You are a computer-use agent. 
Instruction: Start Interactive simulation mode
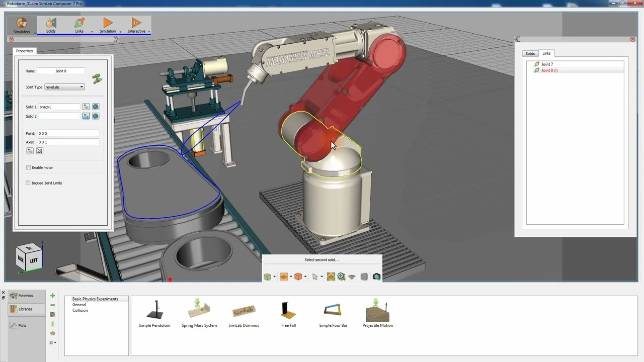pos(136,25)
